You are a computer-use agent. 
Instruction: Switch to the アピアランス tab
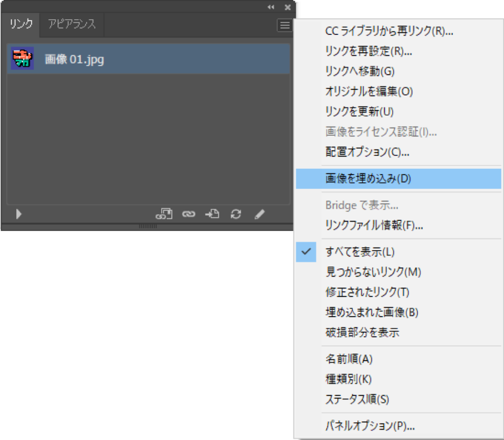pos(72,24)
